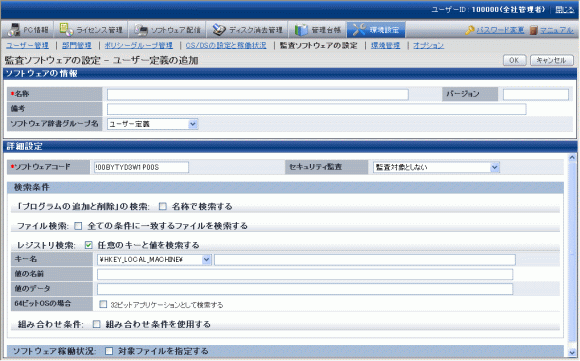Click the 監査ソフトウェアの設定 navigation text
Viewport: 580px width, 361px height.
pyautogui.click(x=318, y=45)
